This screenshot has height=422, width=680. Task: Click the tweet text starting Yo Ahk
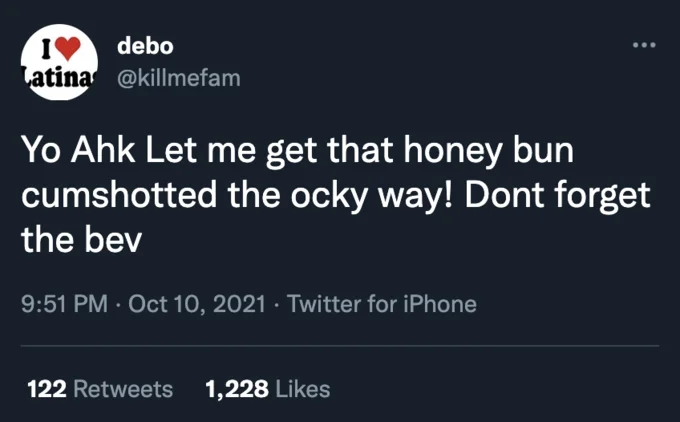pyautogui.click(x=336, y=195)
